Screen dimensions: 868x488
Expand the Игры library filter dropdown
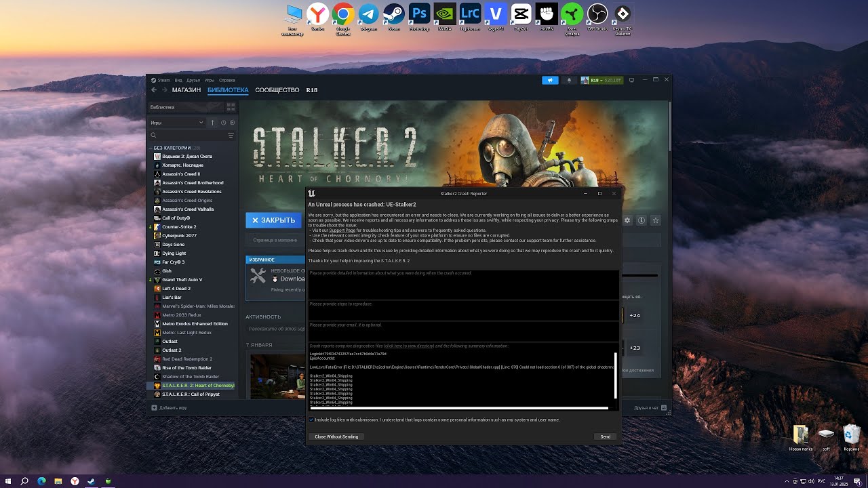click(x=176, y=123)
